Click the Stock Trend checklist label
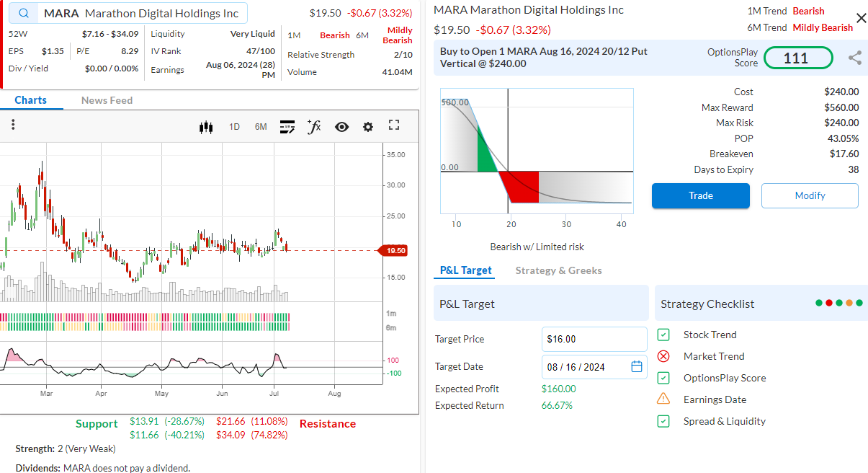The height and width of the screenshot is (473, 868). tap(710, 335)
